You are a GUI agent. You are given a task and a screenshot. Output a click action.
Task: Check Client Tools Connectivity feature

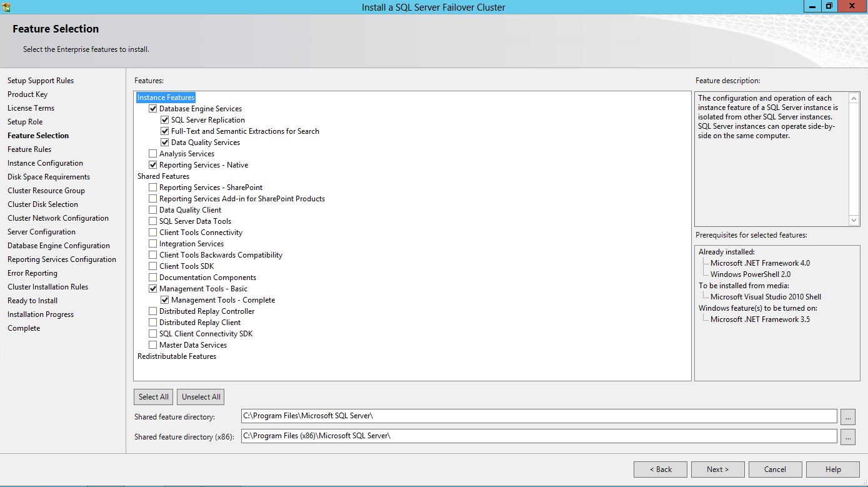click(x=153, y=233)
